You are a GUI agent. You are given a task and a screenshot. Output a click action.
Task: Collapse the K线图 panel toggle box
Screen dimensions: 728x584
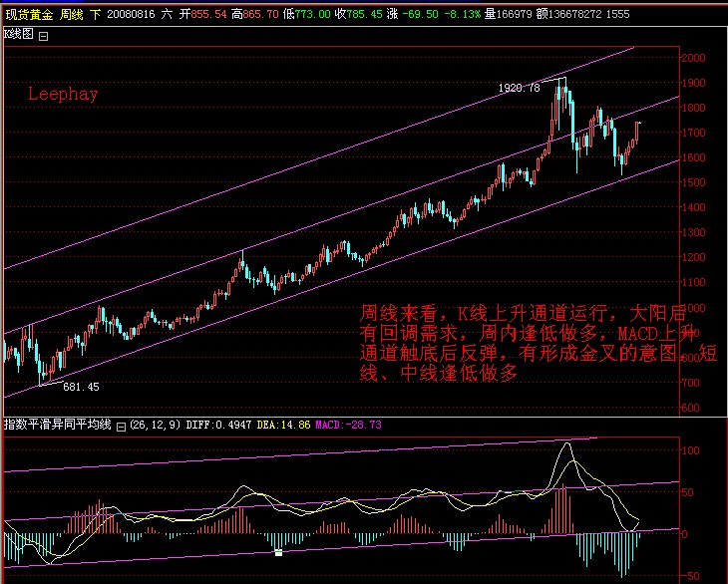[x=43, y=36]
